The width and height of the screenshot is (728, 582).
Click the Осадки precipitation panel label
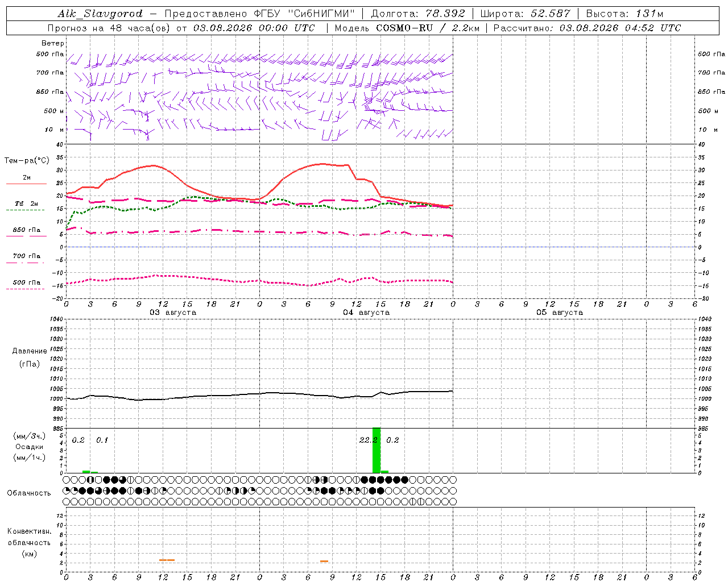(30, 447)
